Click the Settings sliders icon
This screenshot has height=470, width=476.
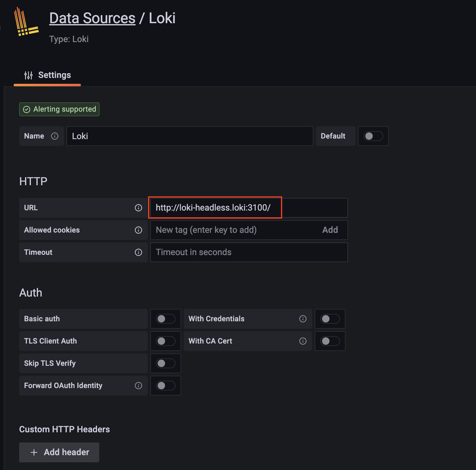click(x=28, y=75)
